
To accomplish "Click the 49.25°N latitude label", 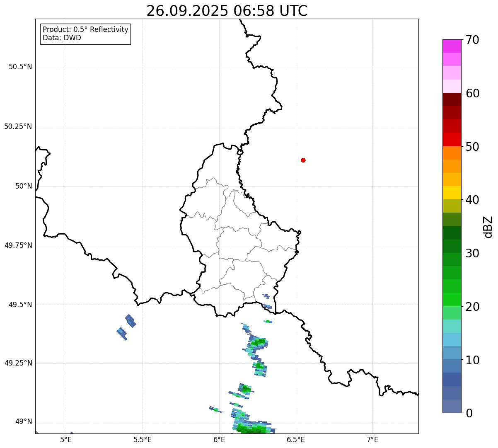I will click(x=18, y=363).
